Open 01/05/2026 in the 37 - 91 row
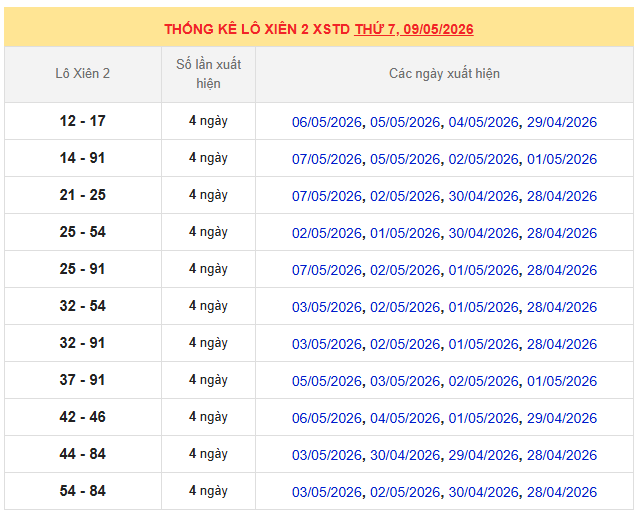Viewport: 638px width, 519px height. click(562, 381)
